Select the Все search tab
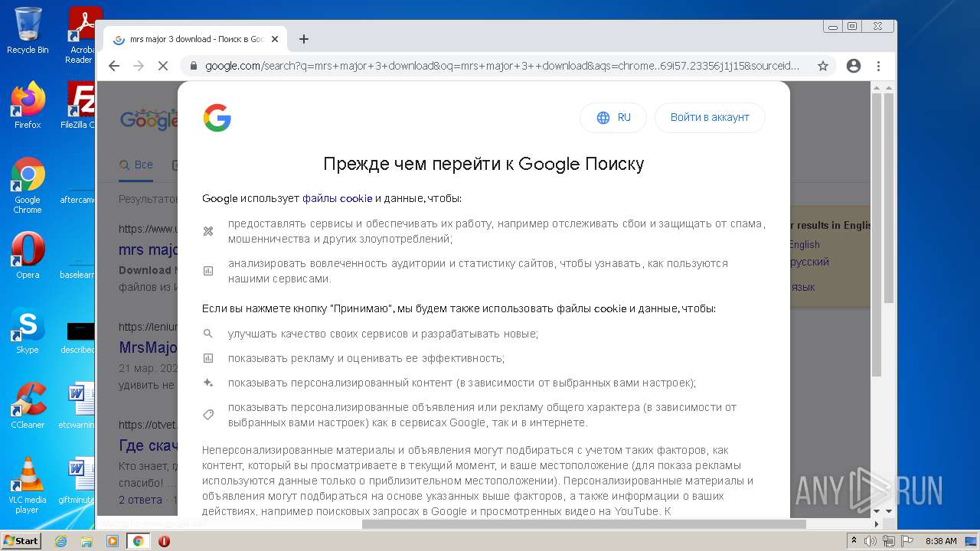 136,165
